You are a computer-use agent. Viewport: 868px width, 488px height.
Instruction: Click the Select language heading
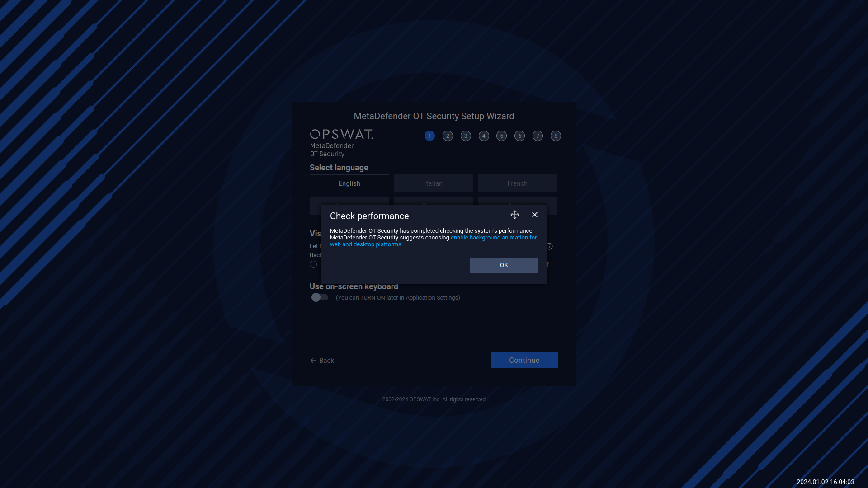pos(339,168)
